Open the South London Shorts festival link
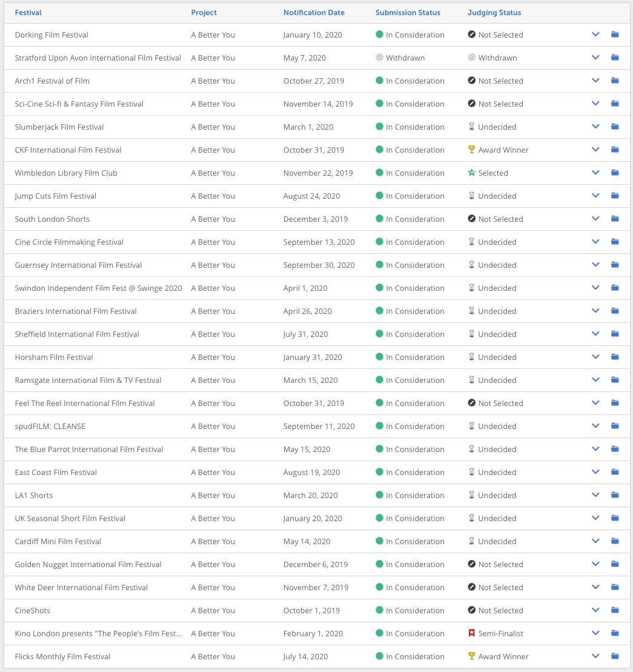This screenshot has width=633, height=672. pyautogui.click(x=52, y=219)
